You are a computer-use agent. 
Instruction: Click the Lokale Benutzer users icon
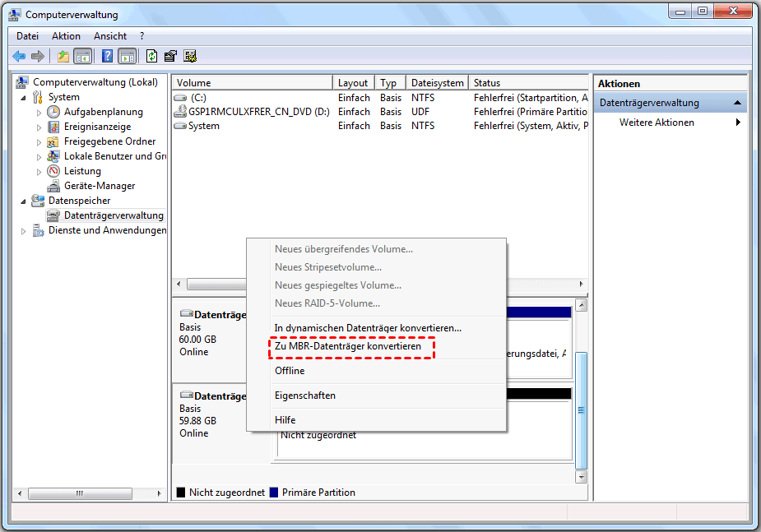tap(53, 156)
